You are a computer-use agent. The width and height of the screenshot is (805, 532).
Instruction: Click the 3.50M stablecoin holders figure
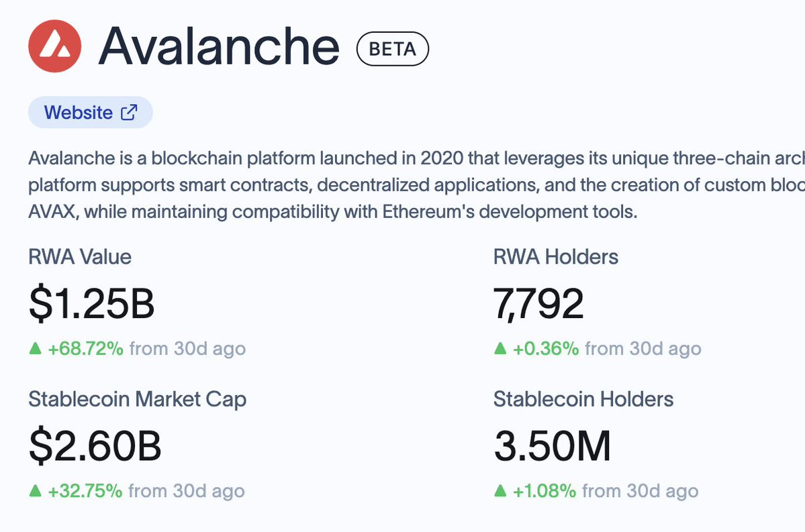click(x=553, y=446)
